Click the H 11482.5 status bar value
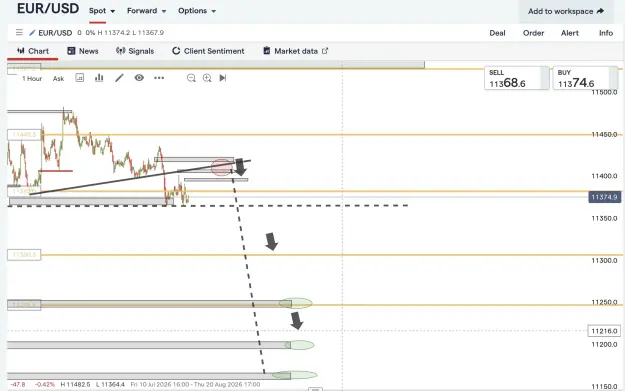This screenshot has height=391, width=625. click(75, 384)
